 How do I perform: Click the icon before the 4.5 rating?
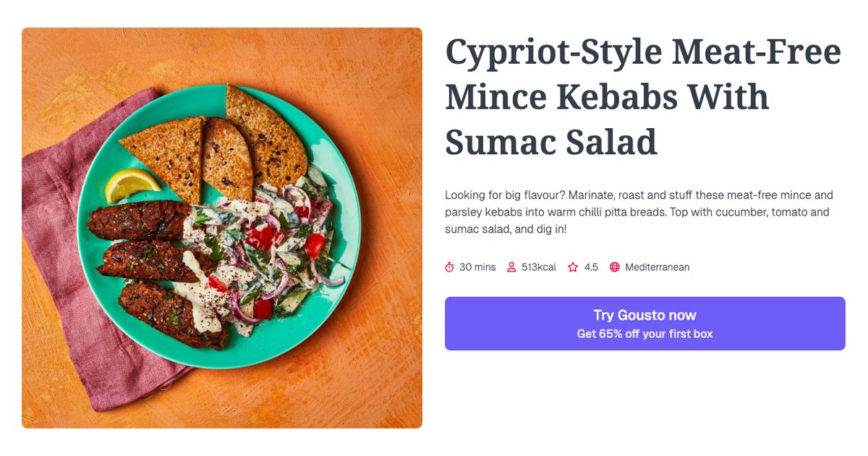[571, 266]
